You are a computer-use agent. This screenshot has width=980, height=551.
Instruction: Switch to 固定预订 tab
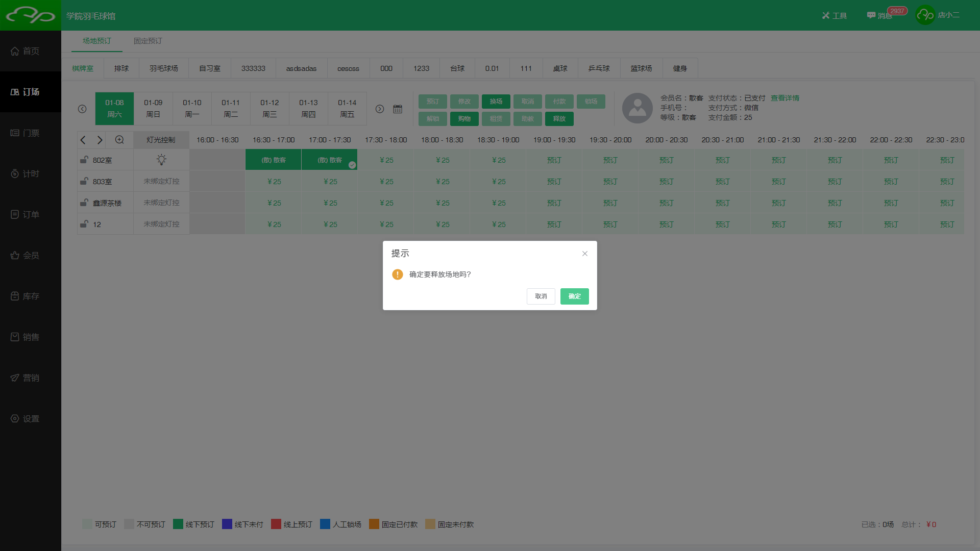click(148, 41)
